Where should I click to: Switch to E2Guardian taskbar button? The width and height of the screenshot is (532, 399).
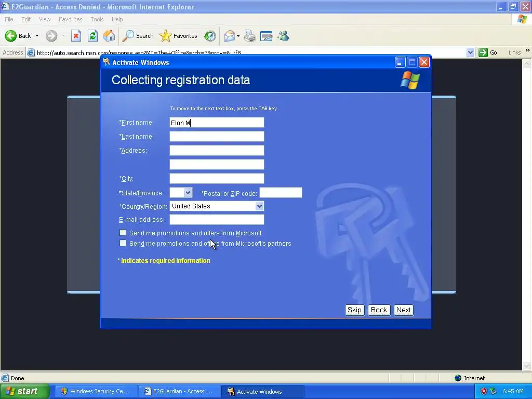click(x=179, y=391)
